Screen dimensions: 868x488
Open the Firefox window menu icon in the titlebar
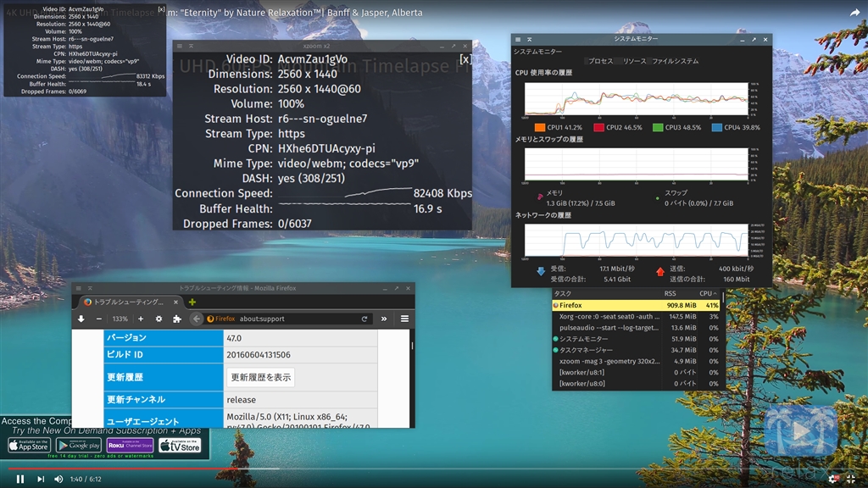point(79,288)
